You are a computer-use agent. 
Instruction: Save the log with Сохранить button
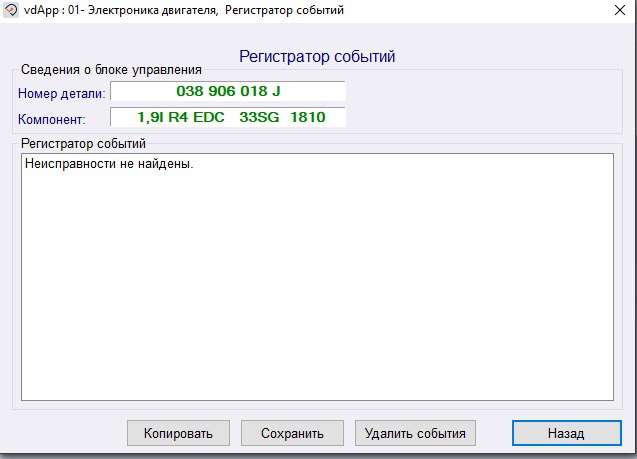292,433
